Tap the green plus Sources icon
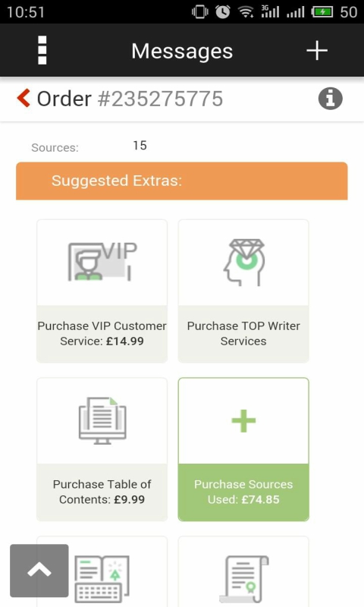This screenshot has width=364, height=607. (x=243, y=421)
